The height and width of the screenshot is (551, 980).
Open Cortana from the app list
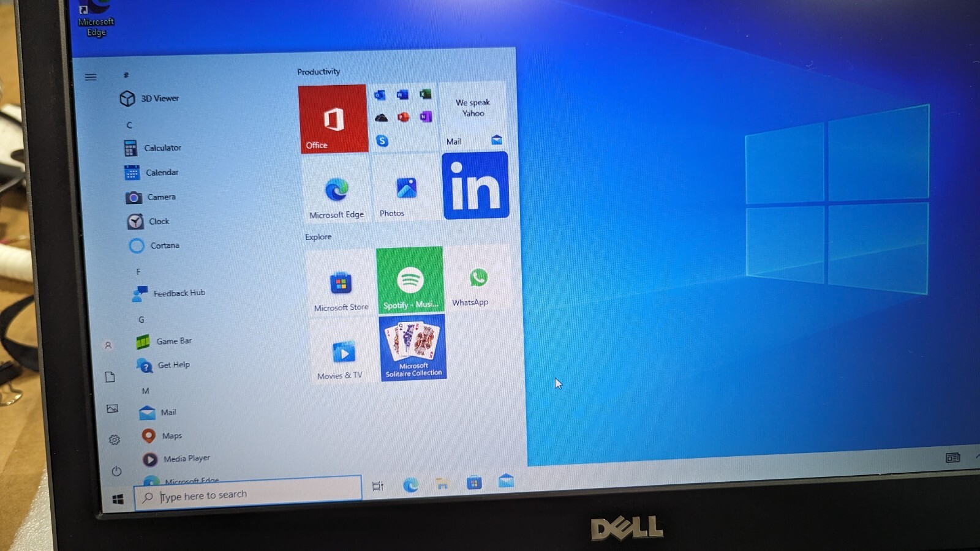point(154,246)
